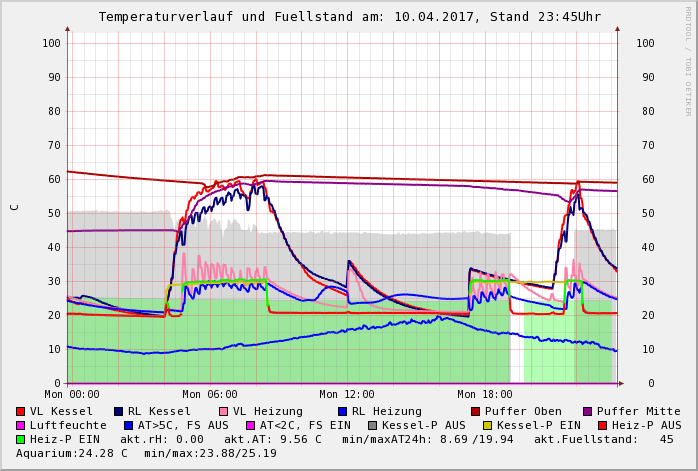698x471 pixels.
Task: Click the gray Kessel-P AUS legend swatch
Action: click(x=373, y=426)
